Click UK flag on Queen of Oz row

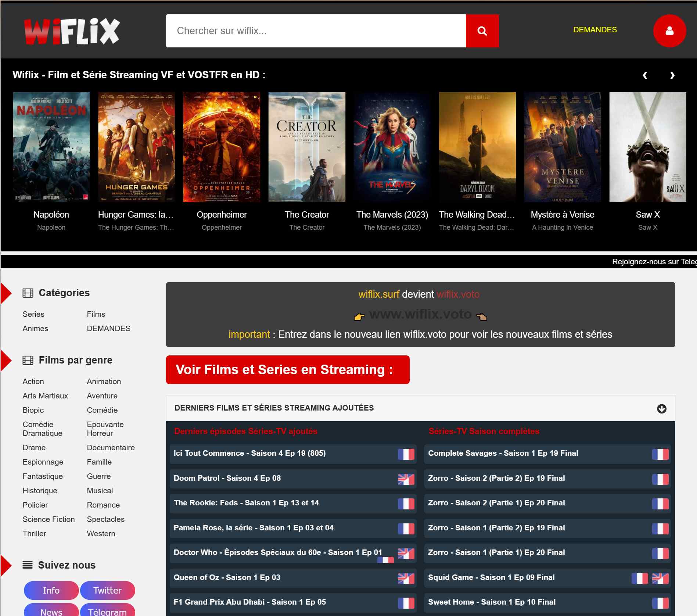[x=406, y=578]
